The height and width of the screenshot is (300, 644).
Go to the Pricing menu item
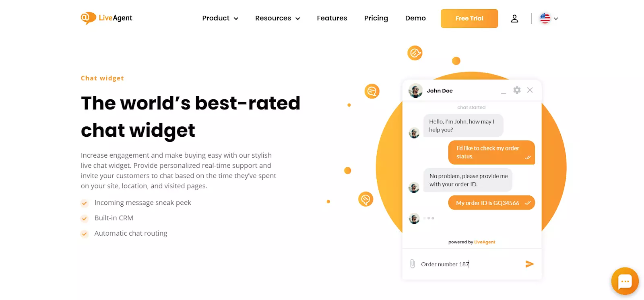[376, 18]
